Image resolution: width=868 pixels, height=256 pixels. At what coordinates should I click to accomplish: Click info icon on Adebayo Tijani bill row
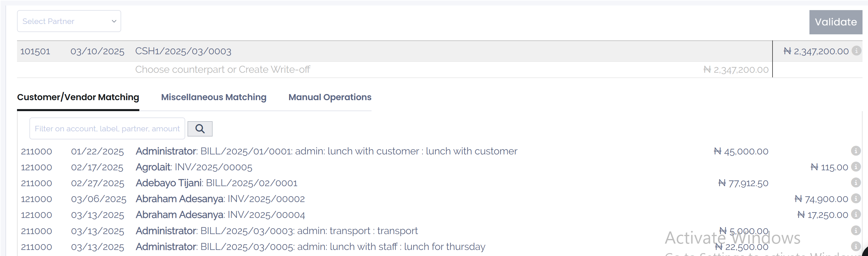856,183
